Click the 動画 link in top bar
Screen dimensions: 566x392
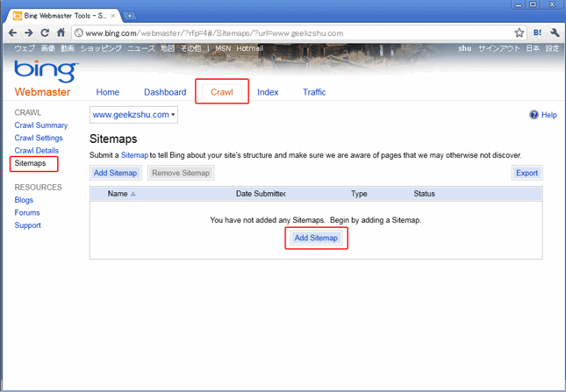68,48
